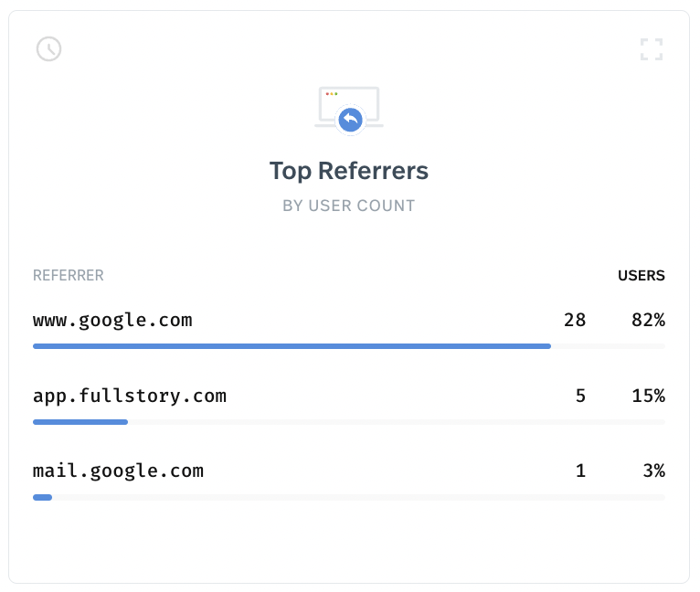Click the BY USER COUNT subtitle
The height and width of the screenshot is (592, 700).
click(349, 206)
